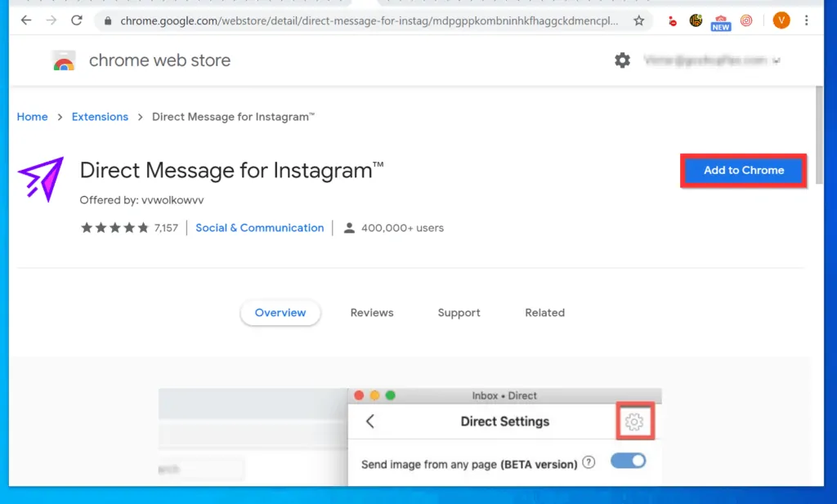The width and height of the screenshot is (837, 504).
Task: Open the pink target-shaped extension icon
Action: 746,20
